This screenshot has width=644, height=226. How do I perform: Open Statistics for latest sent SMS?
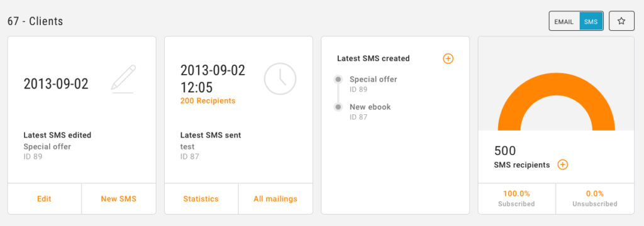(201, 199)
